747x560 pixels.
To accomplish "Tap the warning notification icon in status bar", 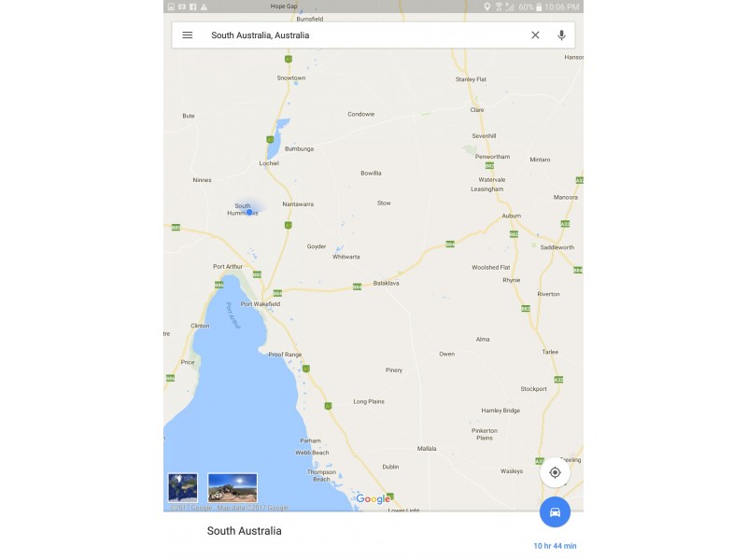I will (x=204, y=7).
